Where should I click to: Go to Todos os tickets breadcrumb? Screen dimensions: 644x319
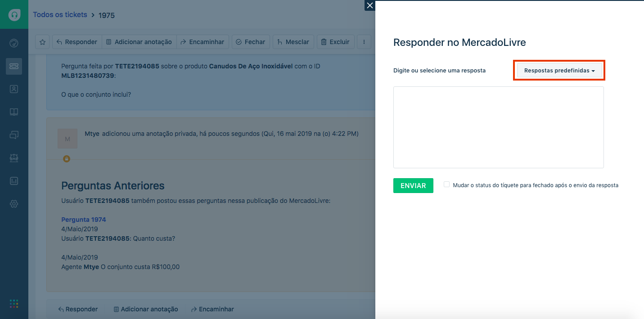tap(60, 14)
